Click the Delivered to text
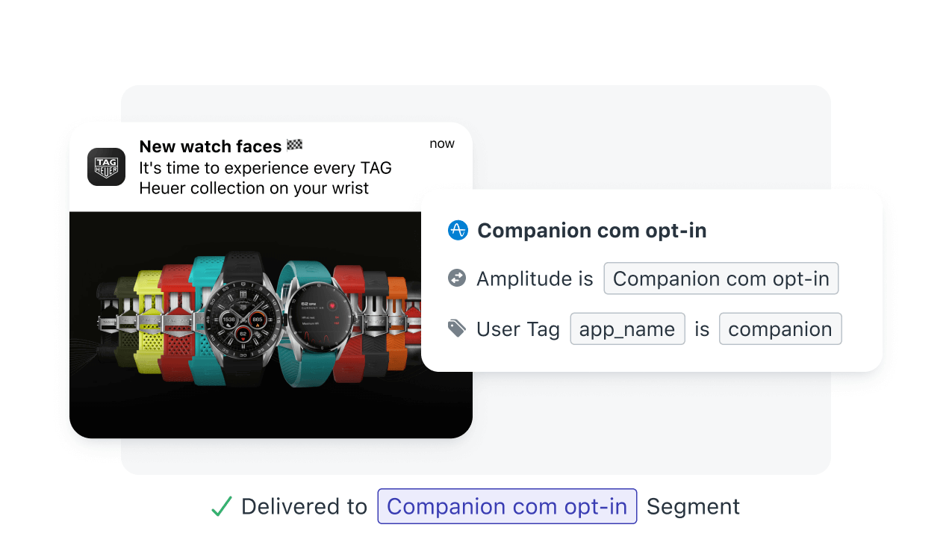The width and height of the screenshot is (952, 560). click(x=304, y=507)
